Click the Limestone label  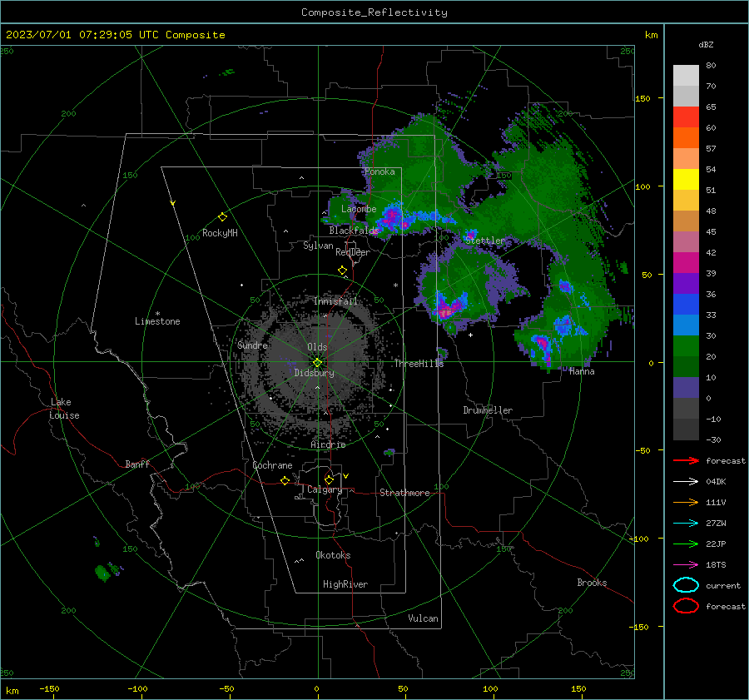pos(157,321)
